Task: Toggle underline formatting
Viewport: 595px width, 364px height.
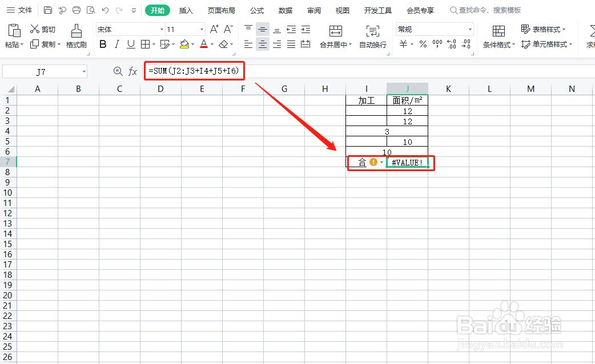Action: click(130, 44)
